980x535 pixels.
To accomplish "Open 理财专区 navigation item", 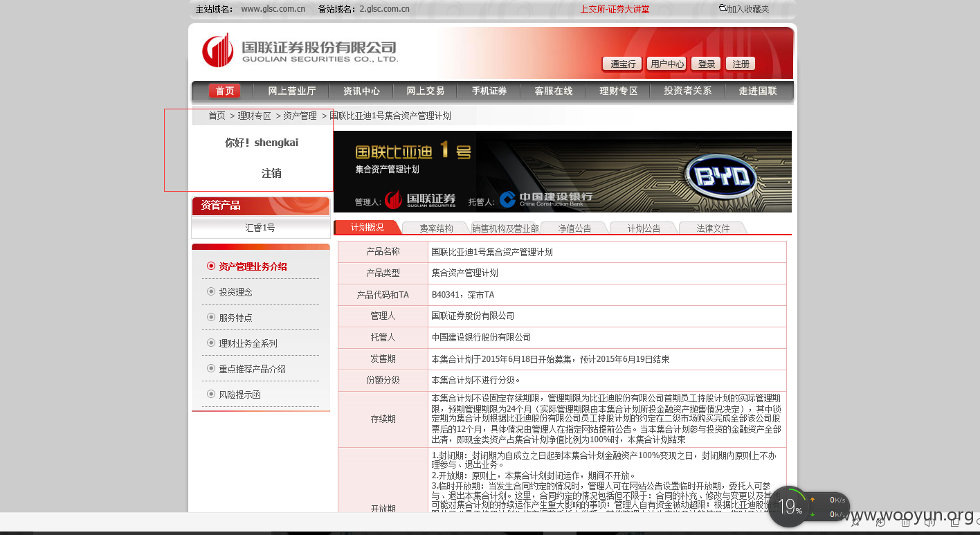I will click(618, 91).
